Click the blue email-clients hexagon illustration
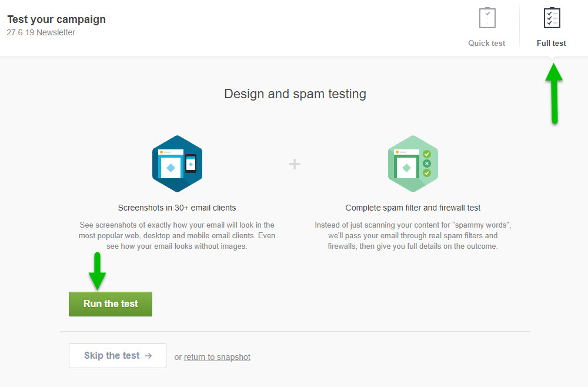This screenshot has height=387, width=588. click(x=177, y=164)
